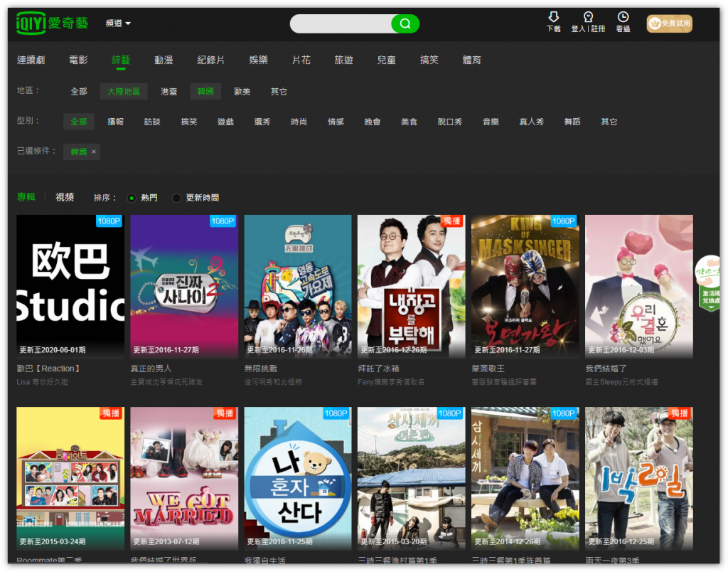Filter type by 播報
Image resolution: width=728 pixels, height=572 pixels.
tap(116, 122)
